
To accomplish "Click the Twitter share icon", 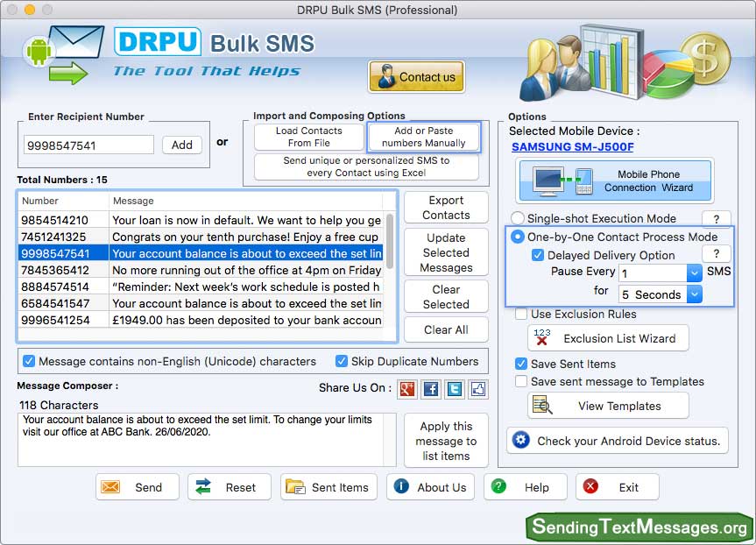I will (x=455, y=389).
